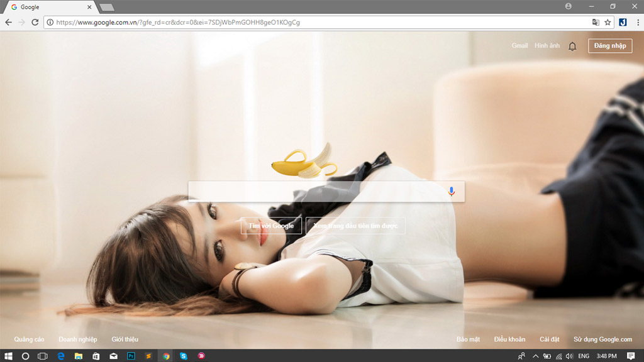Launch Photoshop from the taskbar
Viewport: 644px width, 362px height.
pos(131,356)
